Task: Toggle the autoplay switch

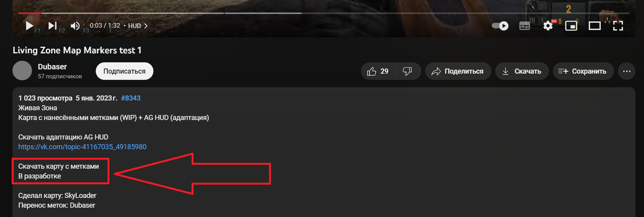Action: (x=500, y=26)
